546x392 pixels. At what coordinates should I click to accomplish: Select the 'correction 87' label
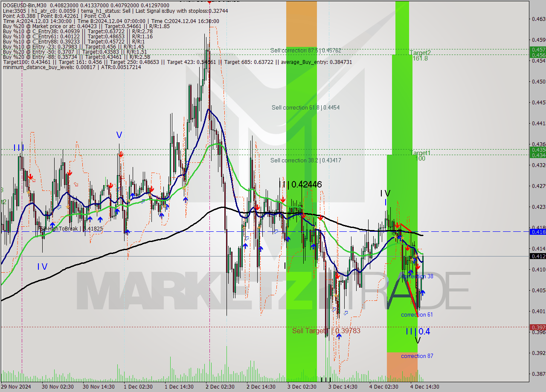pyautogui.click(x=417, y=356)
